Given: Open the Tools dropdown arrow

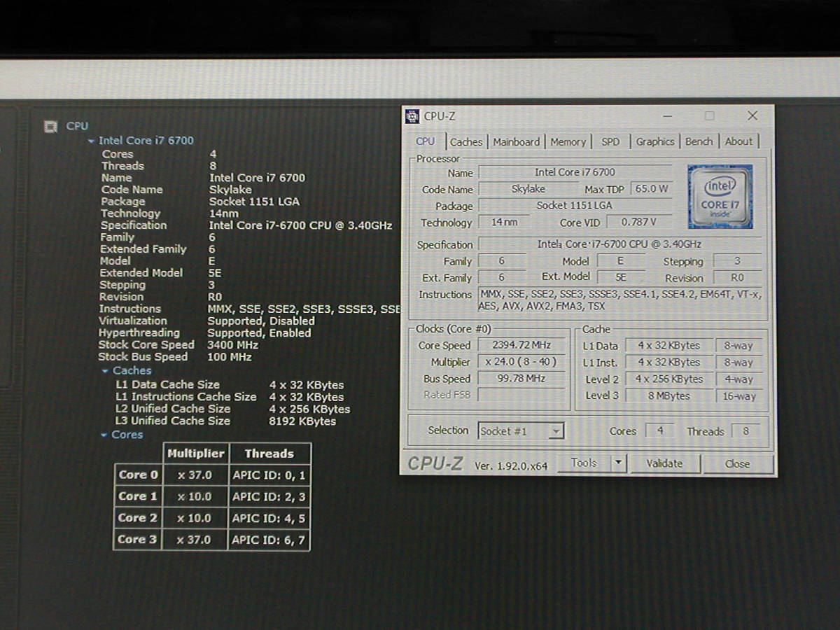Looking at the screenshot, I should click(618, 463).
